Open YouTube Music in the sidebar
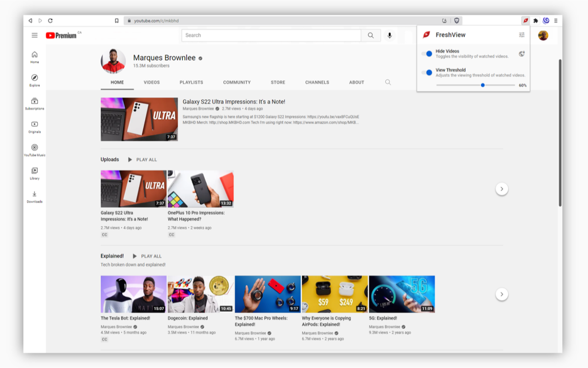Image resolution: width=588 pixels, height=368 pixels. coord(34,150)
